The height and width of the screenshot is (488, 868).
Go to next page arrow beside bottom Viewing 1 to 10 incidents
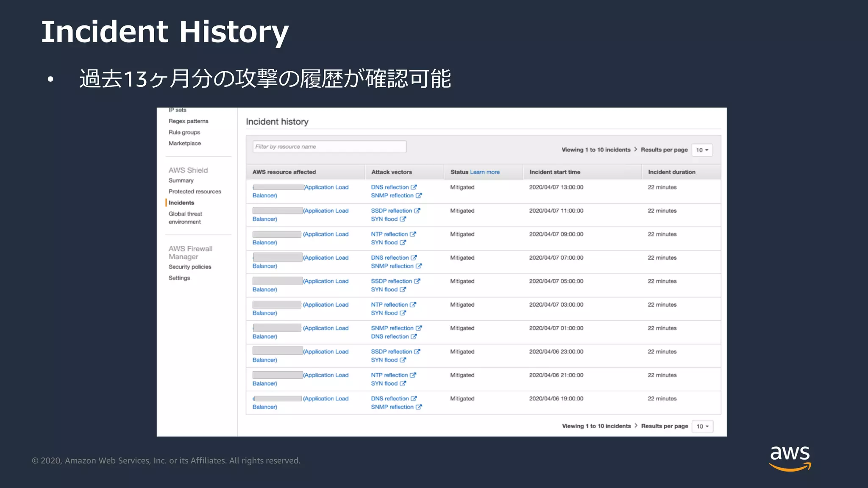[636, 426]
